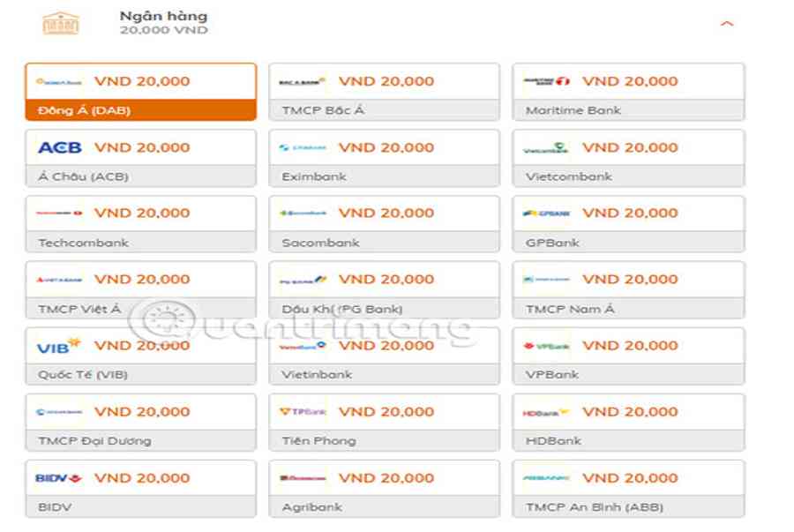The image size is (794, 532).
Task: Pick the Dầu Khí (PG Bank) label
Action: pos(342,309)
